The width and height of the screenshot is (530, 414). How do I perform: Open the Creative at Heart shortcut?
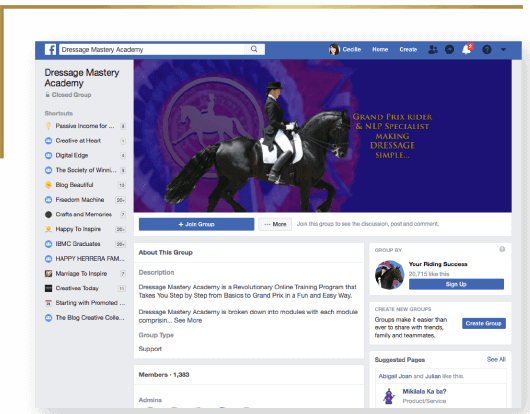(78, 141)
